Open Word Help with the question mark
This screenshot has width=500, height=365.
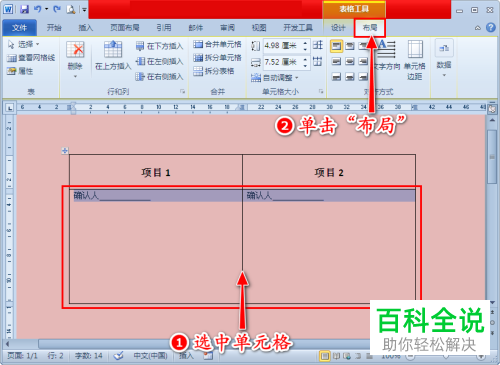pos(491,28)
